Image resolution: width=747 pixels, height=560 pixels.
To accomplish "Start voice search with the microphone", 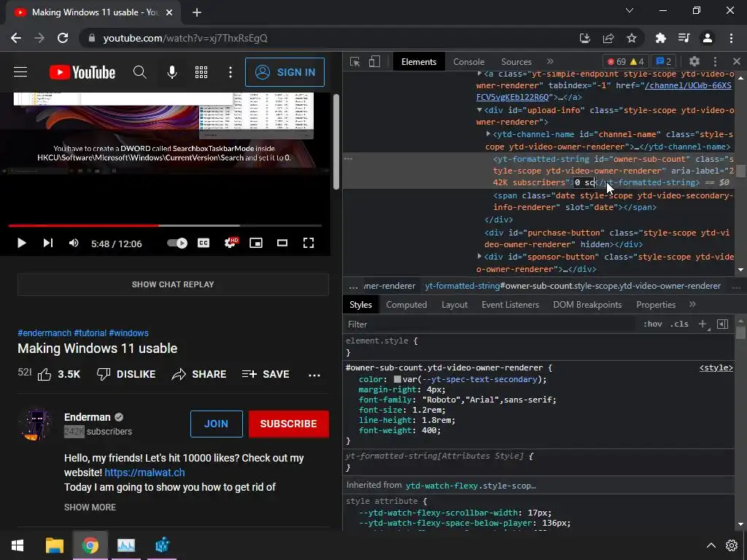I will [x=172, y=72].
